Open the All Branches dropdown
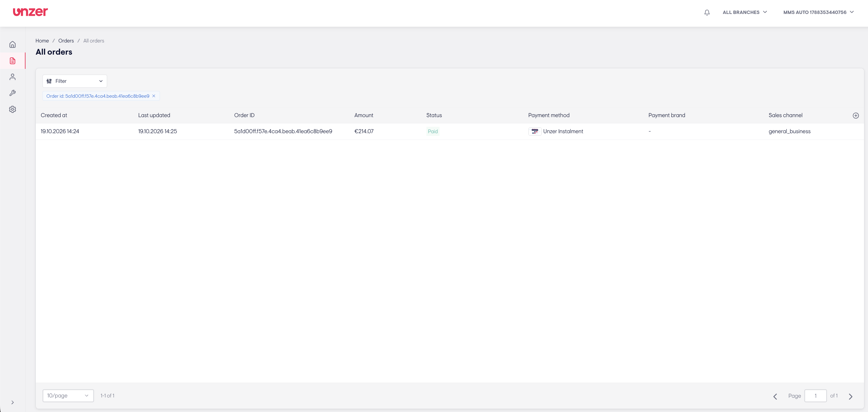The height and width of the screenshot is (412, 868). tap(745, 12)
